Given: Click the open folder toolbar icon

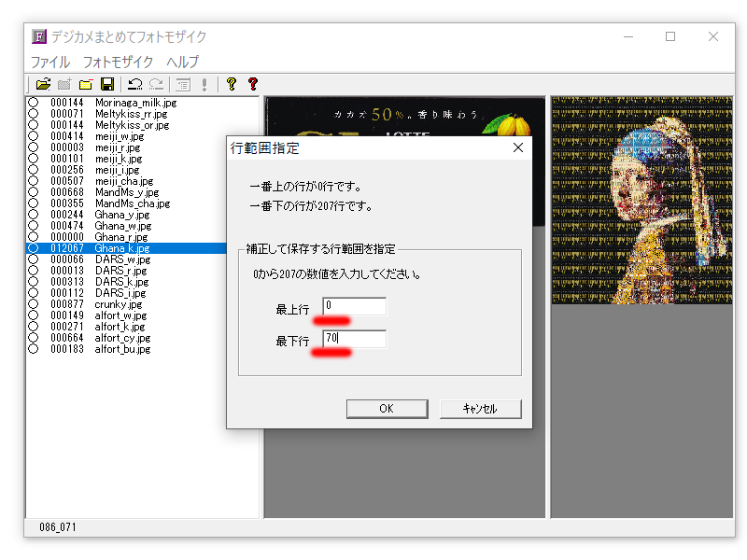Looking at the screenshot, I should 43,84.
